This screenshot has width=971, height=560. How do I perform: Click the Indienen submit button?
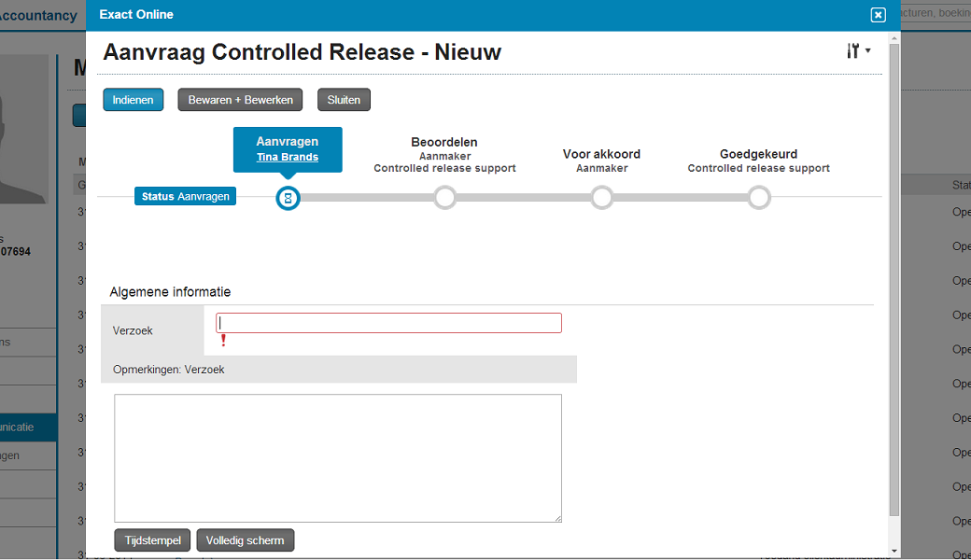(133, 100)
